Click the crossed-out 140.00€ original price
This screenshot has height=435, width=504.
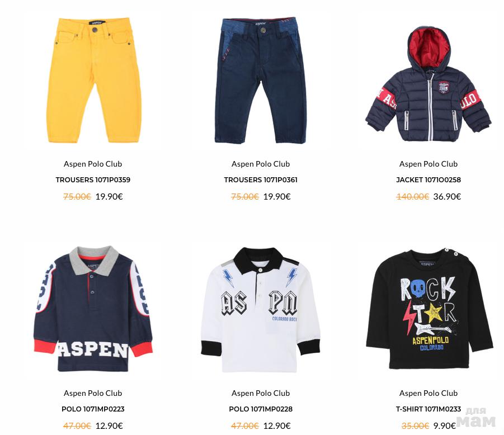coord(412,197)
